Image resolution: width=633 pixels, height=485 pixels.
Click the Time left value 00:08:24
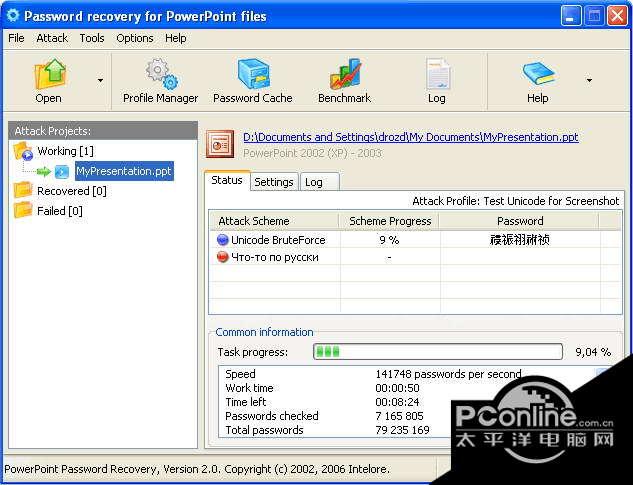(397, 402)
